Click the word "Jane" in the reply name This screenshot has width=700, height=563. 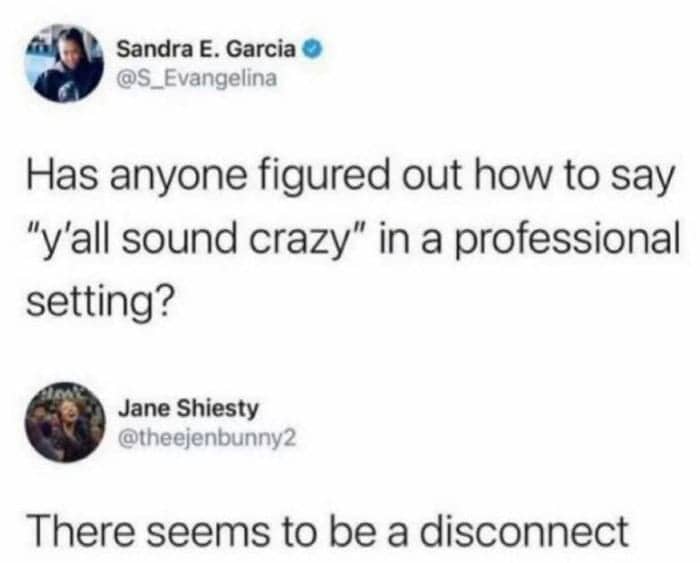click(x=143, y=409)
